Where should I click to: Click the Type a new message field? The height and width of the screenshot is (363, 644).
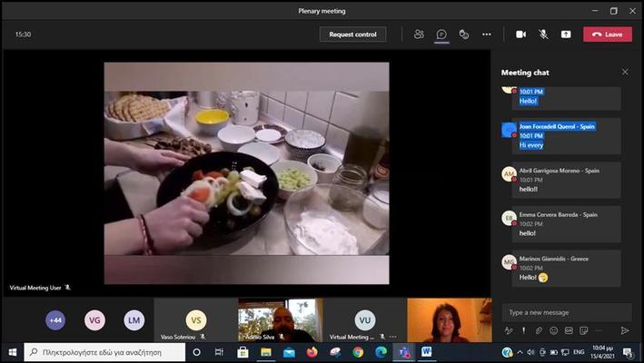(559, 312)
